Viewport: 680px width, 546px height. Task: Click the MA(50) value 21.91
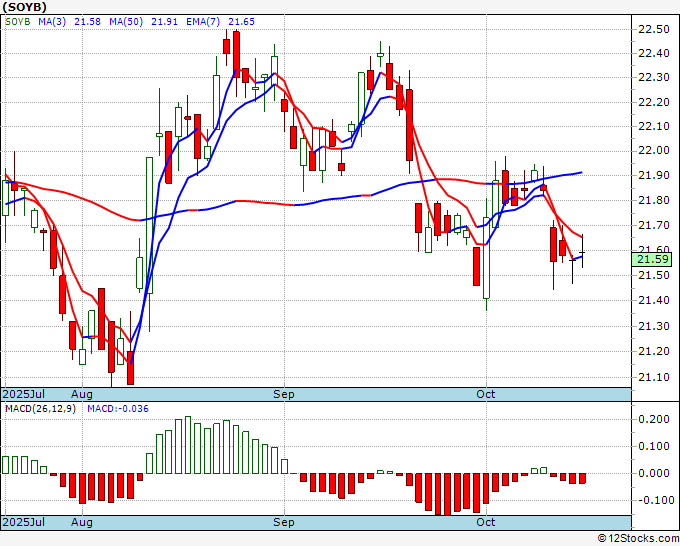[x=164, y=22]
